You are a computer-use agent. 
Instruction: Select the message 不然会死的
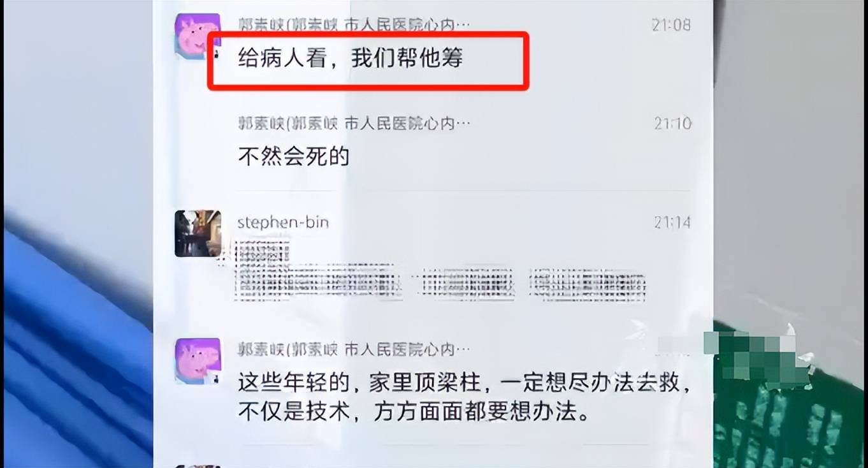point(294,156)
